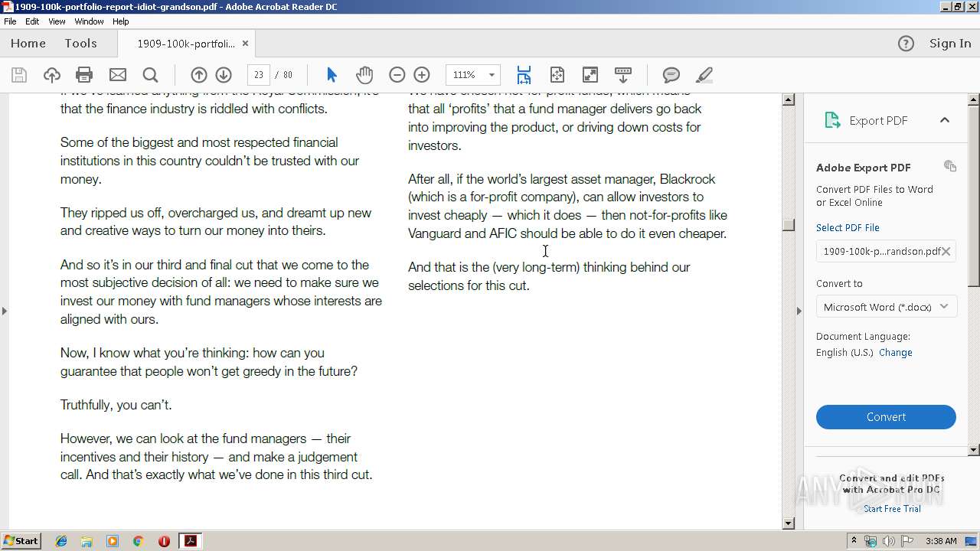Click the right panel scrollbar down arrow
This screenshot has height=551, width=980.
coord(974,450)
